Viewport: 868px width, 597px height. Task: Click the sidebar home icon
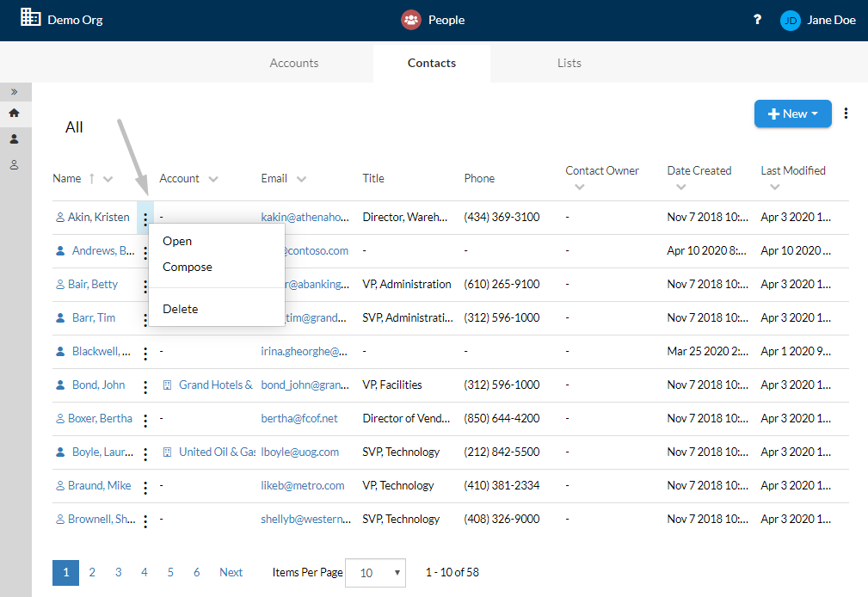click(15, 113)
